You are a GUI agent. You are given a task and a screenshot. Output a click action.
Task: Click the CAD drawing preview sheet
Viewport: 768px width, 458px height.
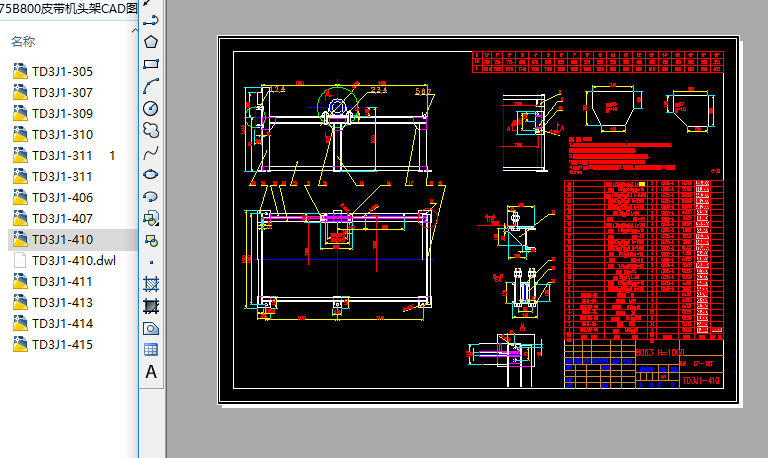coord(479,220)
